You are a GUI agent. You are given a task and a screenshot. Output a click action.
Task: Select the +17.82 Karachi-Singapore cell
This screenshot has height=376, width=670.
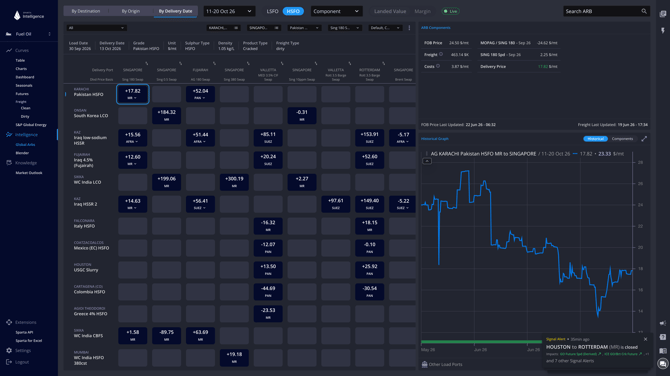(x=132, y=94)
